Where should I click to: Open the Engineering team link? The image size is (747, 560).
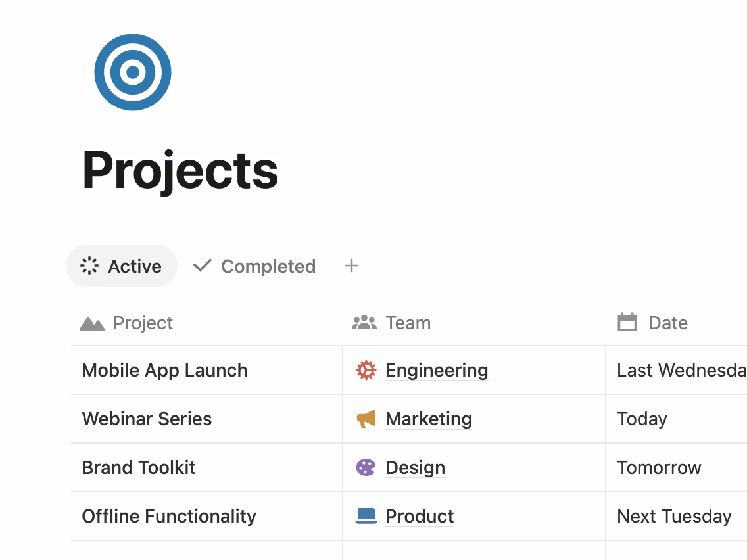coord(437,370)
